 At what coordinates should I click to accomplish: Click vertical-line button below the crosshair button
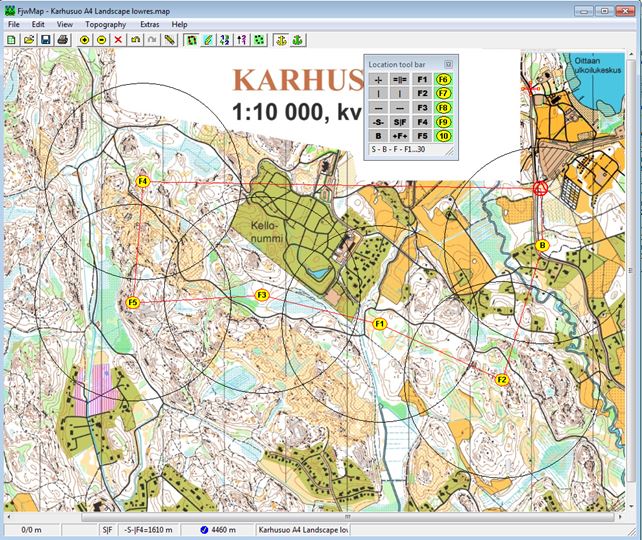click(x=378, y=94)
